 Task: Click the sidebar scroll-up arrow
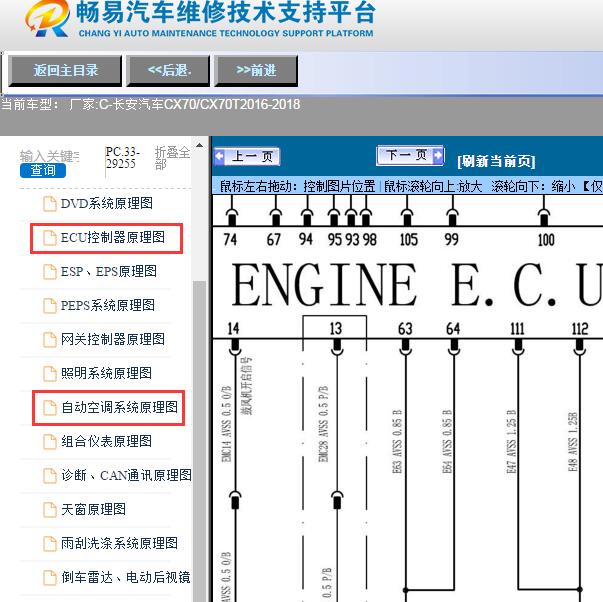(x=199, y=145)
